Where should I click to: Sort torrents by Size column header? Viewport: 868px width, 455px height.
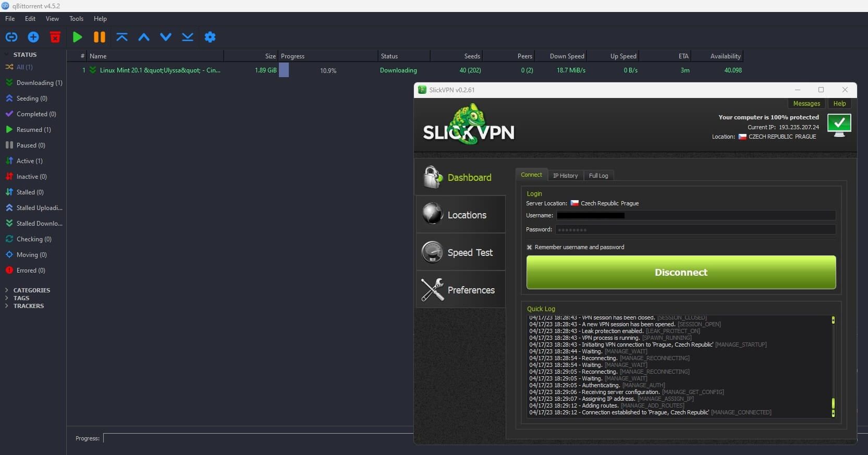[251, 56]
